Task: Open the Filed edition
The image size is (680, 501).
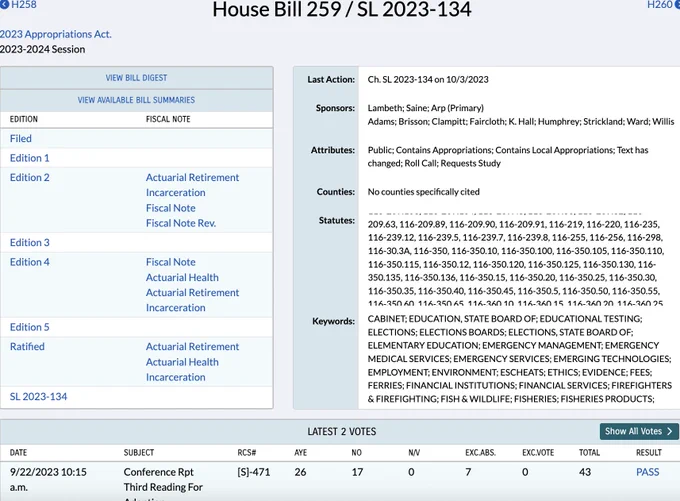Action: pos(21,138)
